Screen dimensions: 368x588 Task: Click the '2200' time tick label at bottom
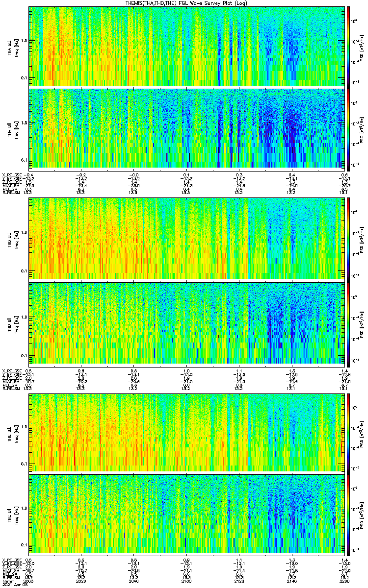coord(344,581)
